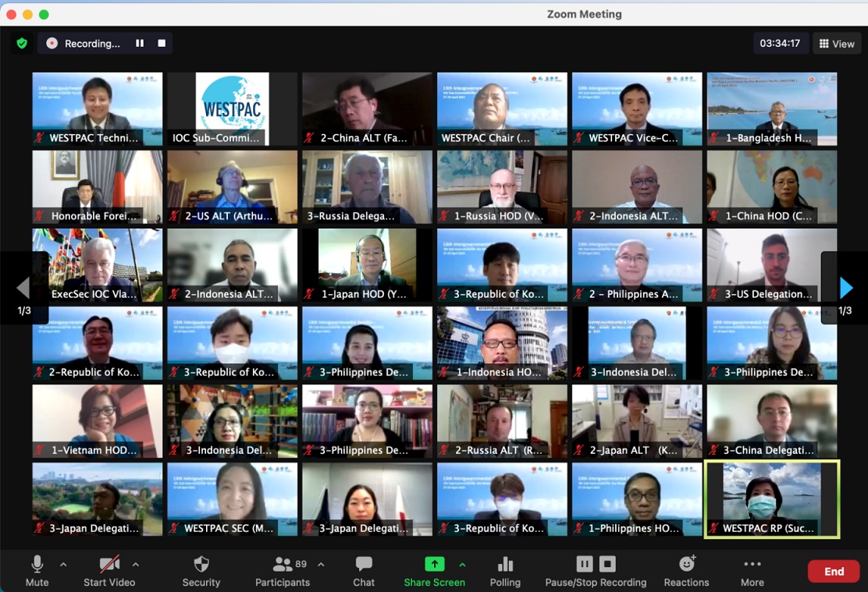Open the Security options

(201, 571)
